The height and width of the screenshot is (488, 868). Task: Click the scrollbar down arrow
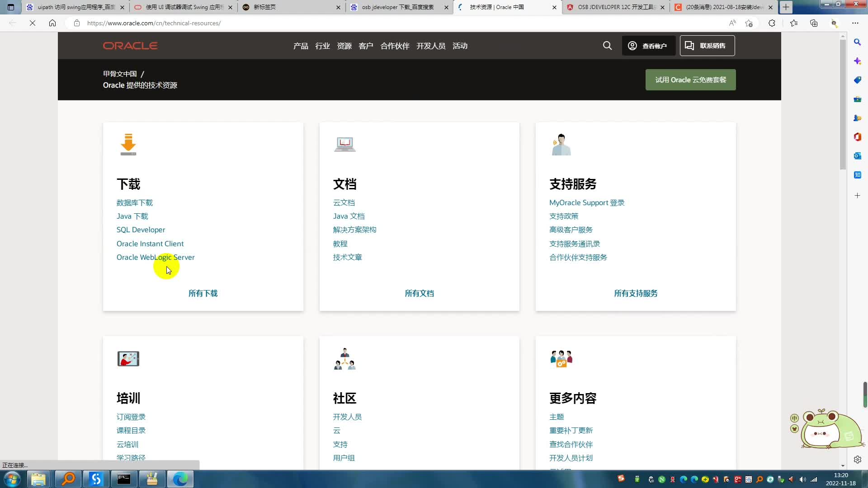click(843, 465)
